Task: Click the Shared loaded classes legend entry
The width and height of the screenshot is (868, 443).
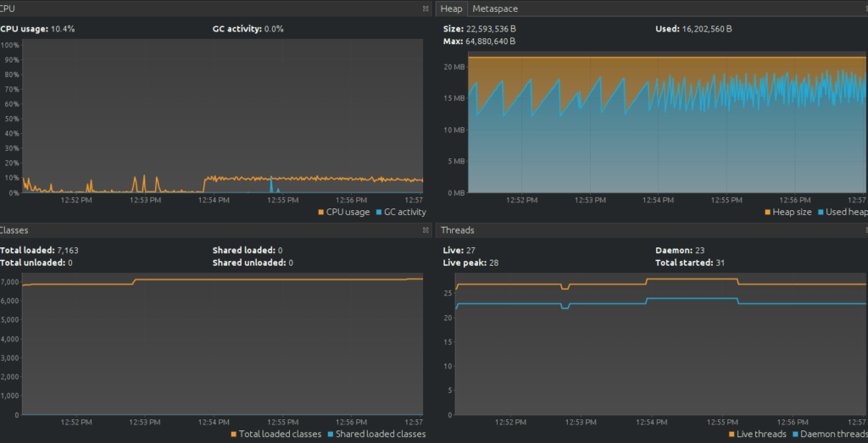Action: pyautogui.click(x=376, y=435)
